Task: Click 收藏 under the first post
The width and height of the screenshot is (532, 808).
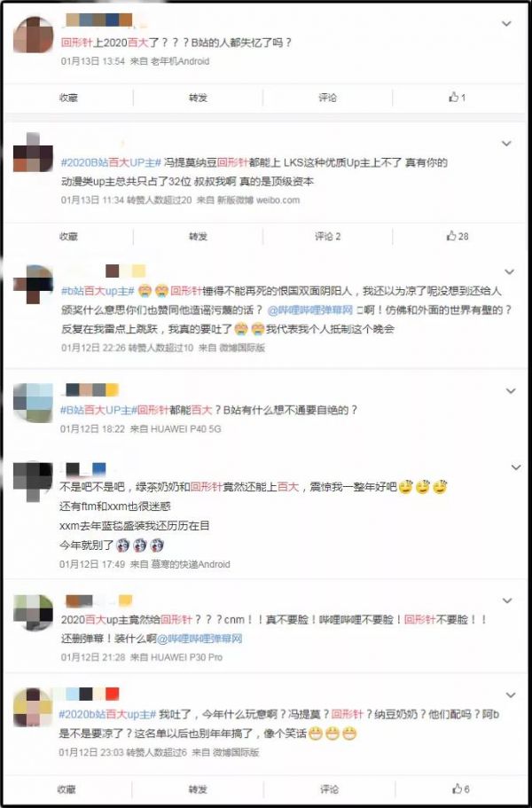Action: tap(68, 98)
